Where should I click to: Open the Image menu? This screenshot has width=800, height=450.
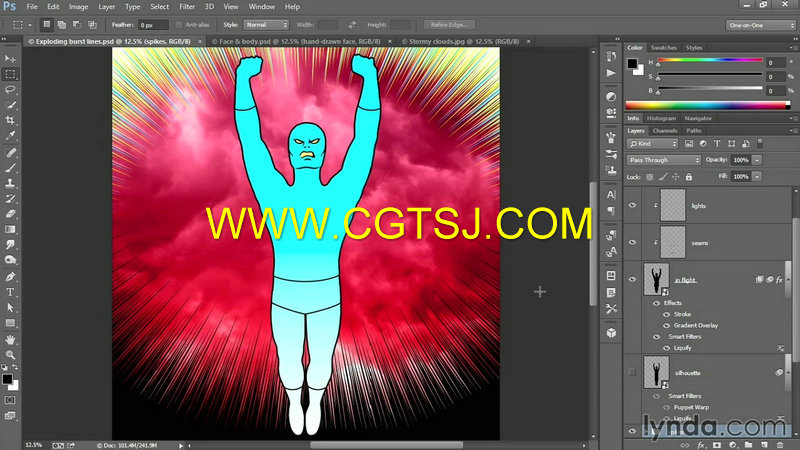click(78, 7)
